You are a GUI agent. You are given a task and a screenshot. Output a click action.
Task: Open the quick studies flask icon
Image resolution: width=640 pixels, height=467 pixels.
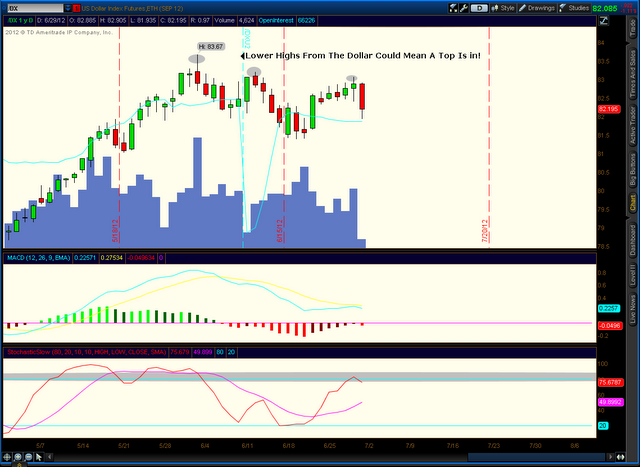point(453,8)
